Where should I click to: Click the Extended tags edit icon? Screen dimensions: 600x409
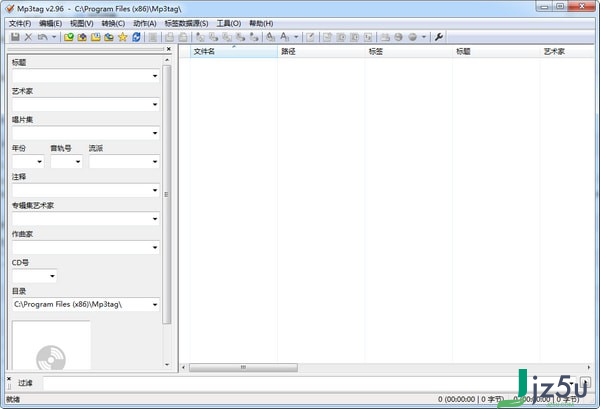pos(310,37)
